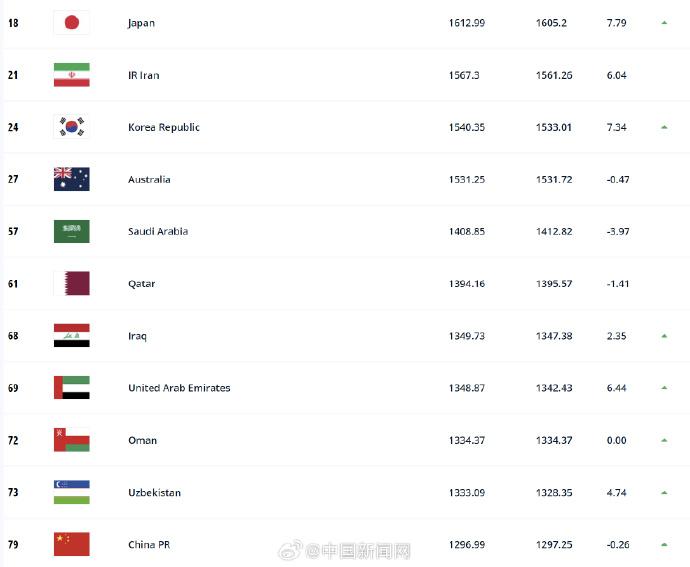Expand the Korea Republic row arrow
690x567 pixels.
[664, 127]
